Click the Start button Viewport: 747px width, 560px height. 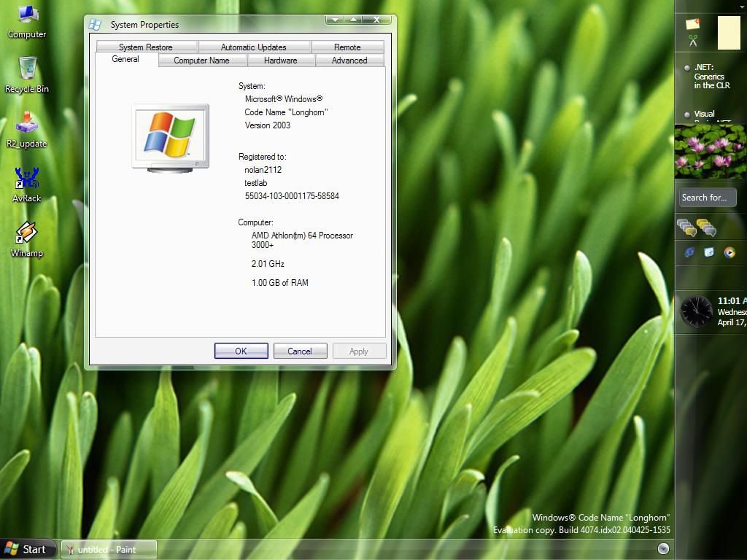tap(28, 549)
